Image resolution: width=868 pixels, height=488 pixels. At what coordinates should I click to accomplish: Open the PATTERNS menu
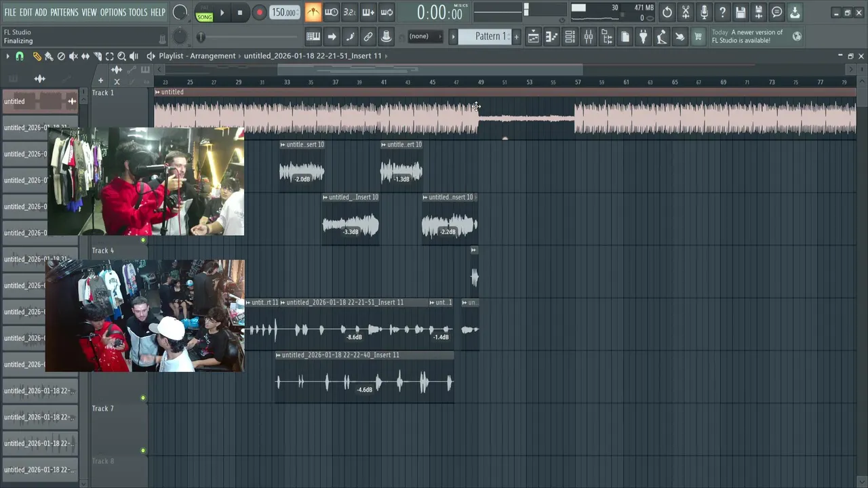pos(64,12)
